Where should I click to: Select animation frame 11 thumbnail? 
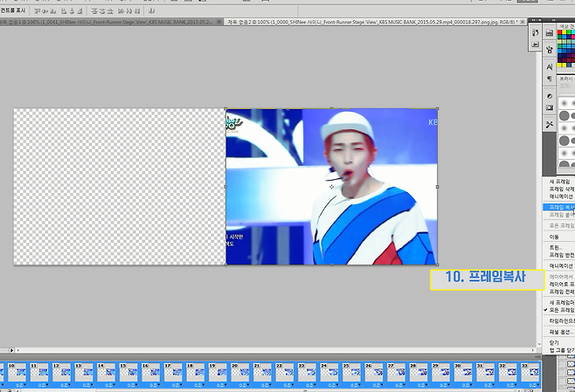coord(39,372)
